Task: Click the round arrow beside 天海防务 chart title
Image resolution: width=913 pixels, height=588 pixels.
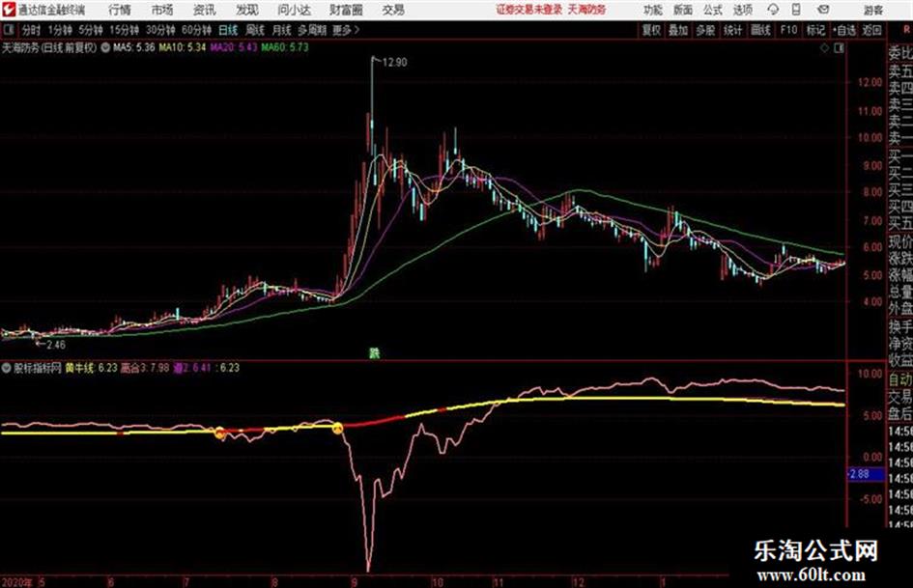Action: pyautogui.click(x=105, y=48)
